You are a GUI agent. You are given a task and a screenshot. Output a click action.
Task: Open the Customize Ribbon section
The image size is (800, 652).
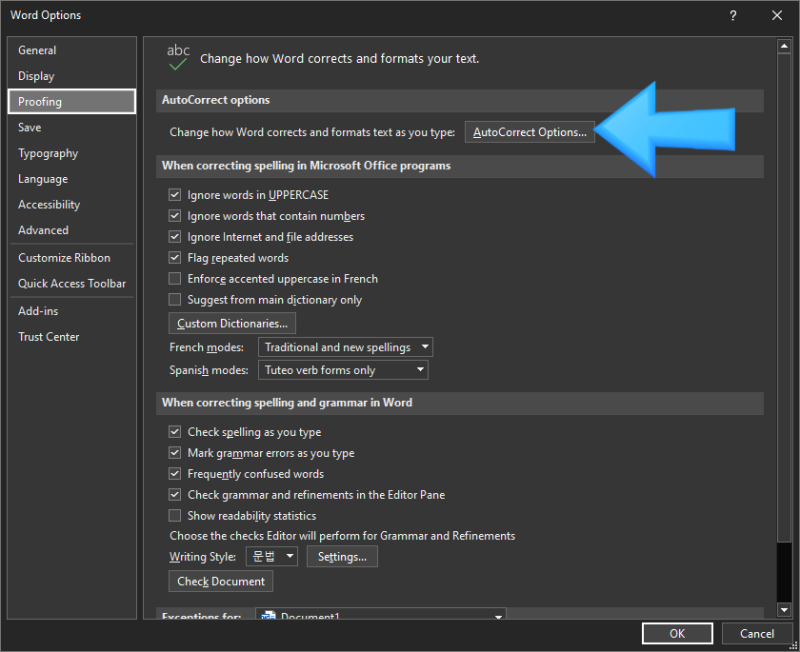63,257
